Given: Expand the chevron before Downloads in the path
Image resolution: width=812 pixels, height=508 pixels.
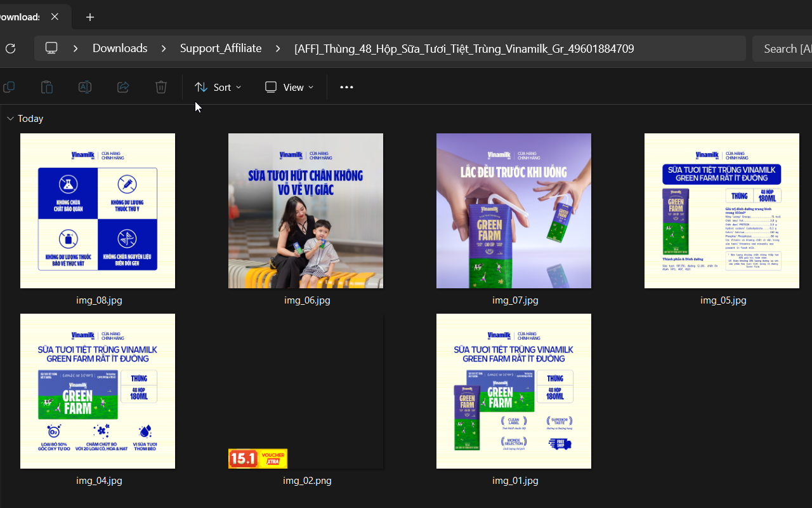Looking at the screenshot, I should pos(75,48).
